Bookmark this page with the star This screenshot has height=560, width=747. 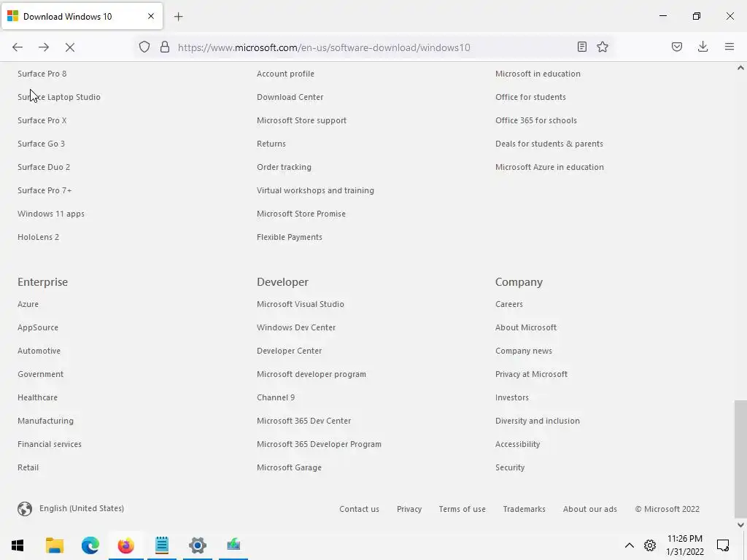(x=603, y=47)
